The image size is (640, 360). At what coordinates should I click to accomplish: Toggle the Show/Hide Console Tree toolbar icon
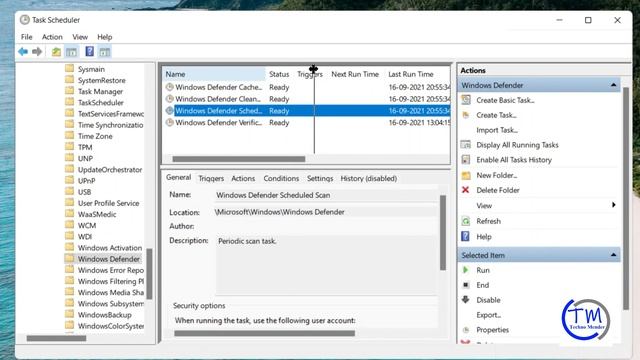coord(71,52)
